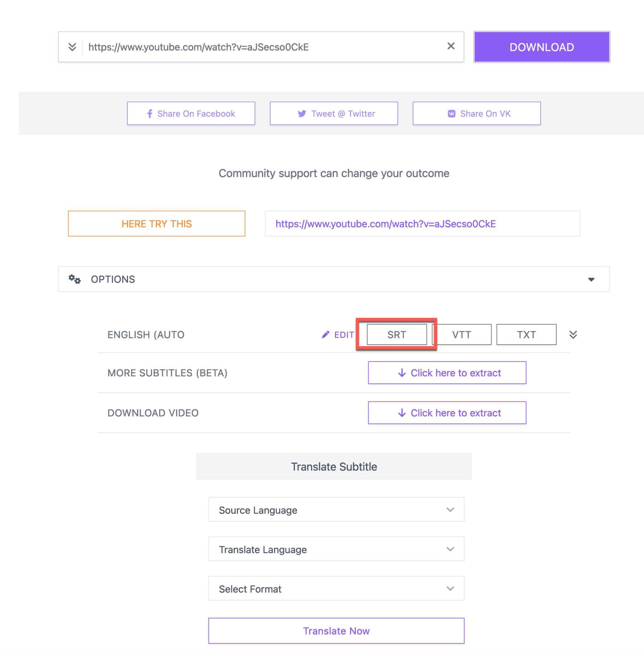Click inside the video URL input field
The image size is (644, 656).
pyautogui.click(x=237, y=47)
